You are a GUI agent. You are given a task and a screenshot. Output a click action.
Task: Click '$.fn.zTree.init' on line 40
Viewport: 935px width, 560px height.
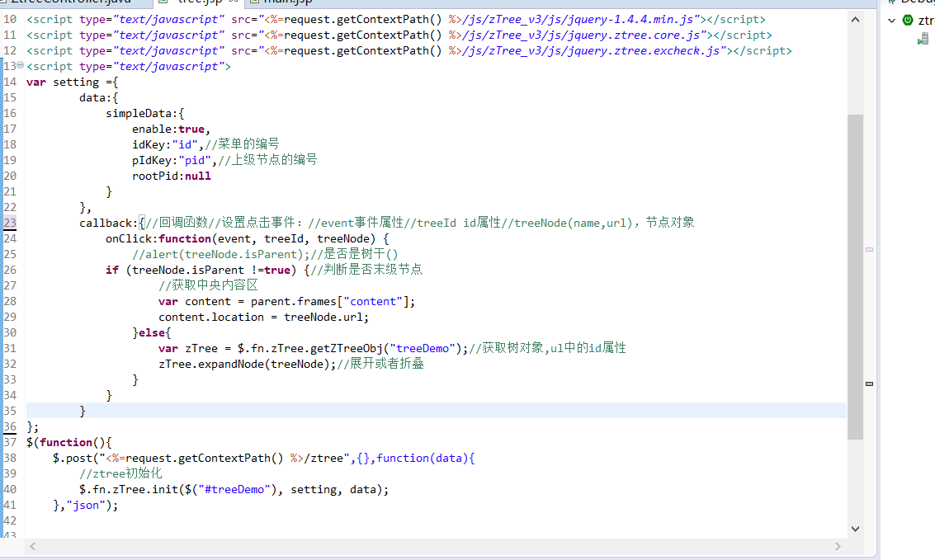128,490
